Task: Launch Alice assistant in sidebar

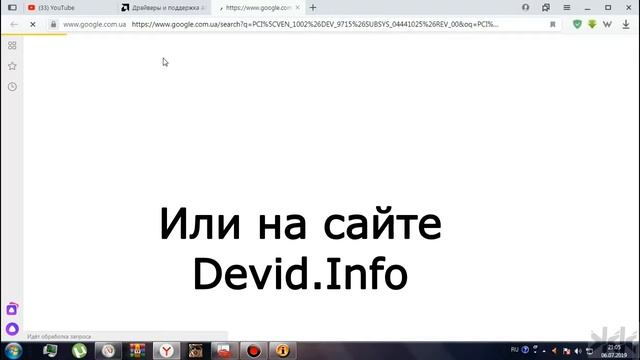Action: (12, 329)
